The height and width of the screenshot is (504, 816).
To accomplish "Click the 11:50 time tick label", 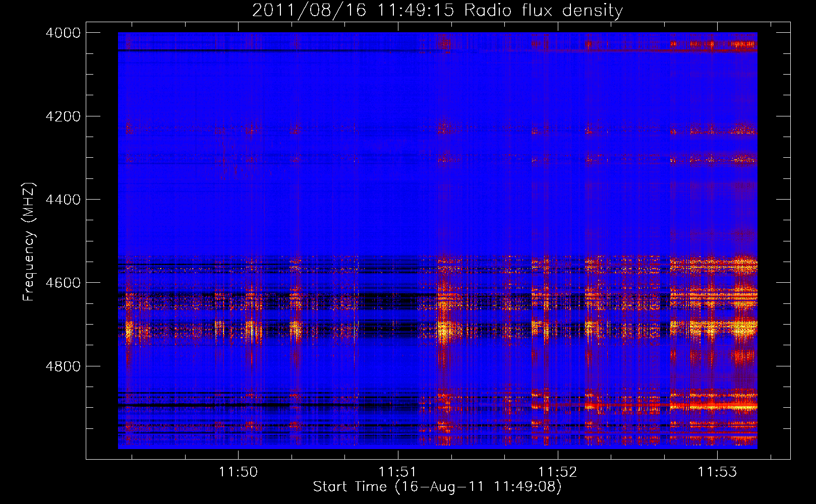I will coord(238,472).
